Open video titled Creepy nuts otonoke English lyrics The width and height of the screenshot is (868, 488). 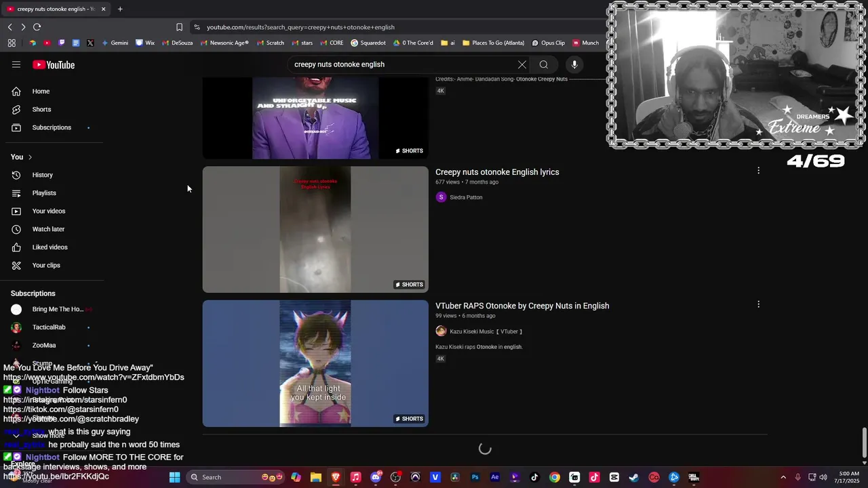[497, 172]
